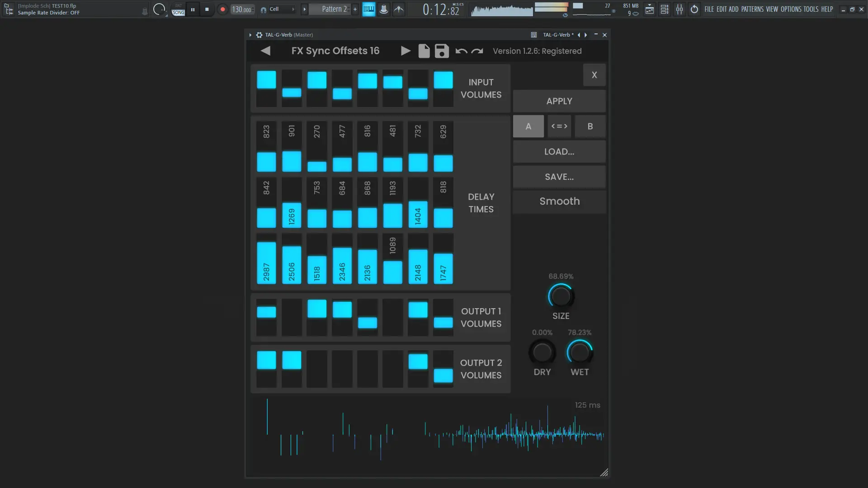This screenshot has height=488, width=868.
Task: Open the OPTIONS menu
Action: pos(791,9)
